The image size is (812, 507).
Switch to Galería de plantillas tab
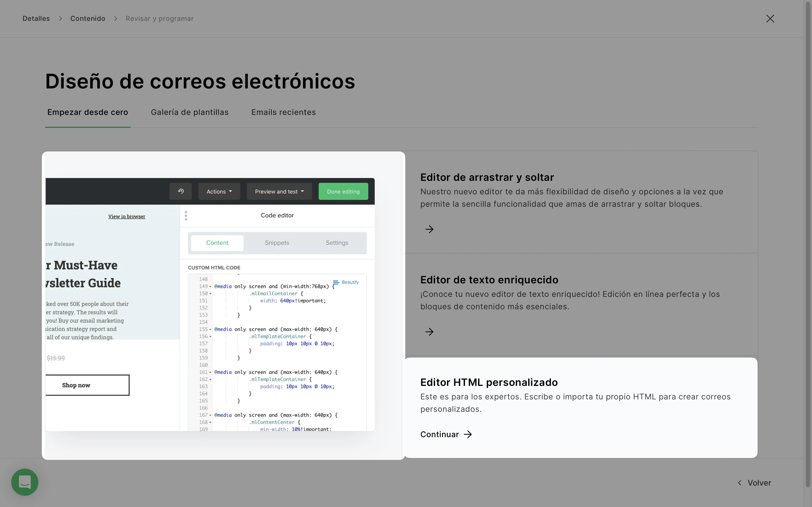(189, 112)
